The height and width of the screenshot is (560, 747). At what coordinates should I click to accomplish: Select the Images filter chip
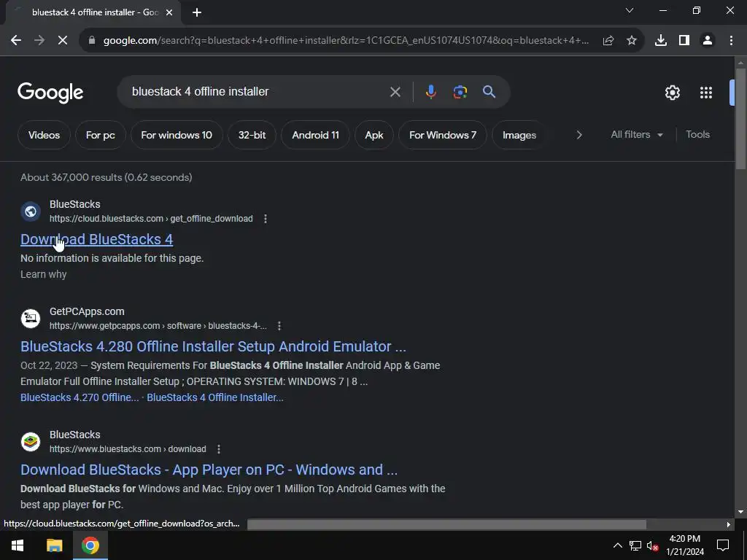click(519, 135)
